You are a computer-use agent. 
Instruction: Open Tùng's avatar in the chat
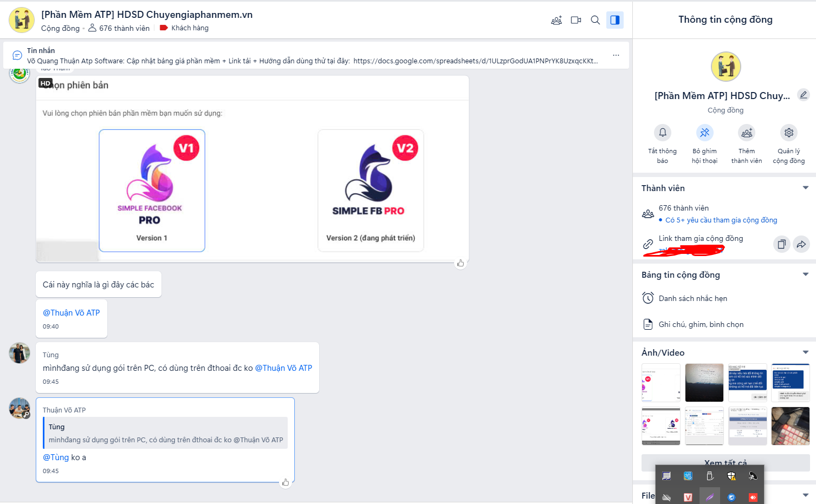click(x=20, y=353)
